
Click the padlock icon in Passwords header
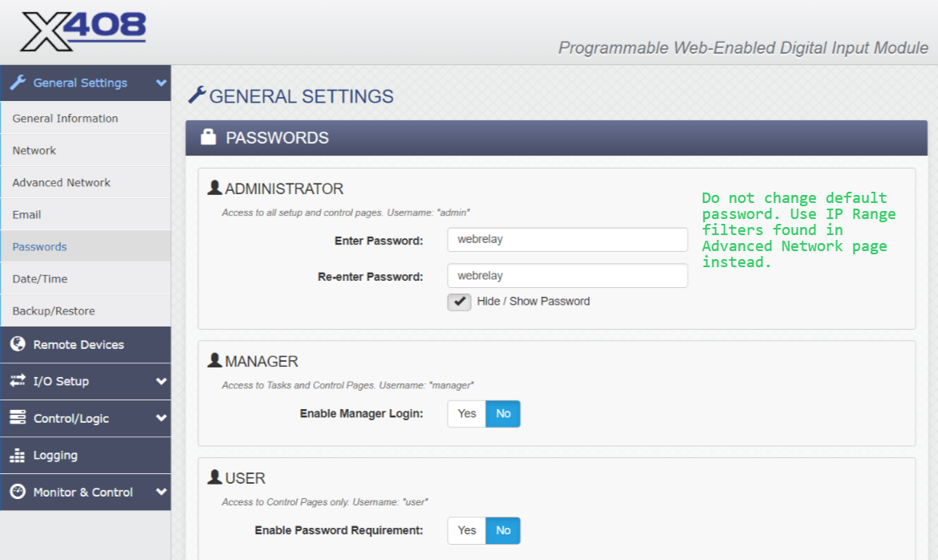click(x=208, y=137)
